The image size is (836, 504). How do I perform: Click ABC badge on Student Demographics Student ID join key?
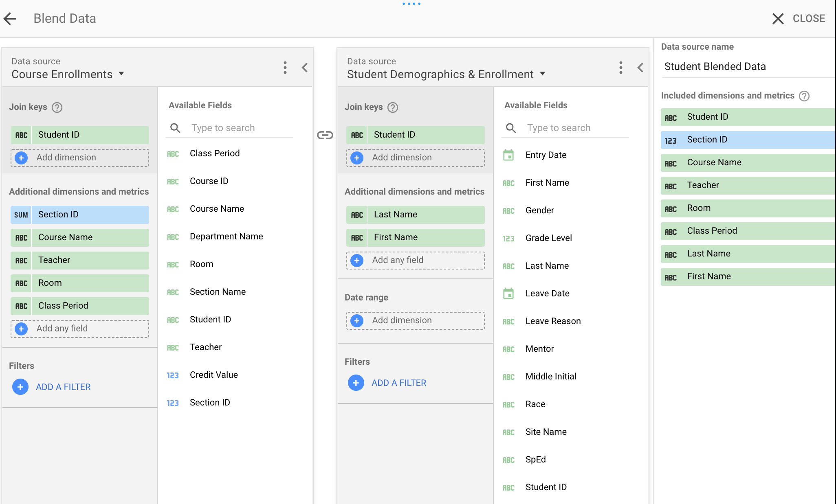pos(357,135)
